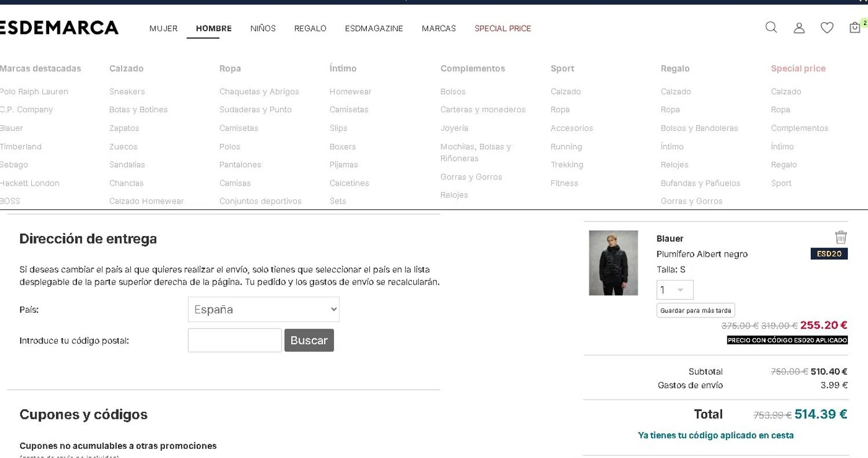Open Polo Ralph Lauren brand link
868x458 pixels.
pos(34,91)
